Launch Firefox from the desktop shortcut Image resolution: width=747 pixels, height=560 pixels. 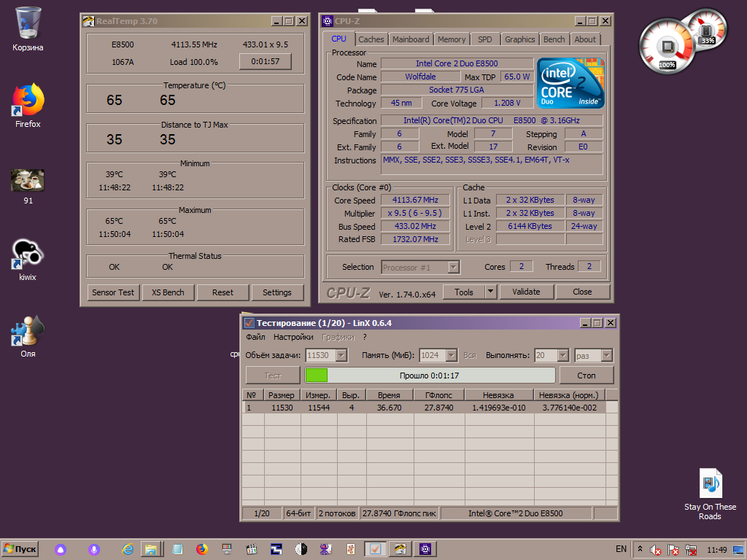pyautogui.click(x=28, y=101)
